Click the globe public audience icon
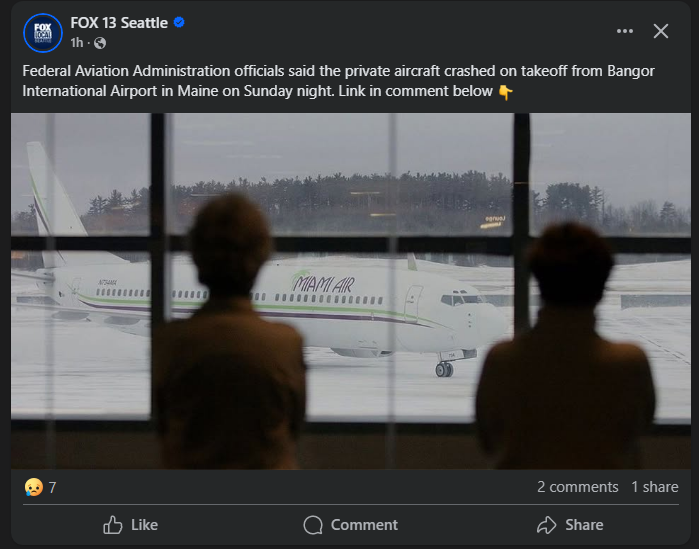Screen dimensions: 699x549 pos(100,43)
